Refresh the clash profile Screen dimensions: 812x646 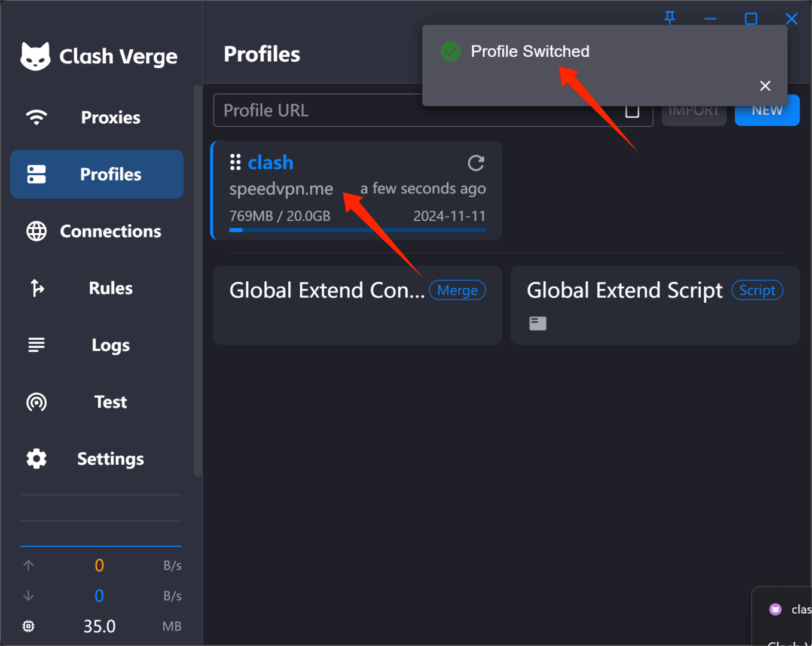coord(476,163)
